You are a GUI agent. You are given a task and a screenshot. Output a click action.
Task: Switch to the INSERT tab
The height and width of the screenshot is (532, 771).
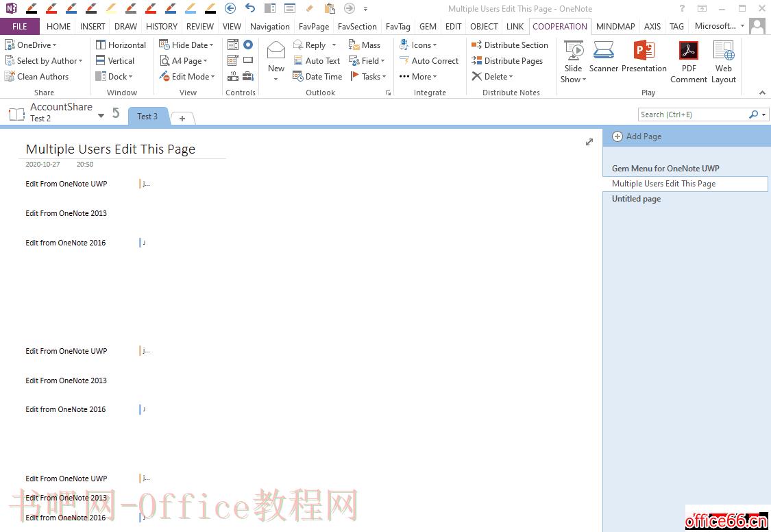pos(93,27)
